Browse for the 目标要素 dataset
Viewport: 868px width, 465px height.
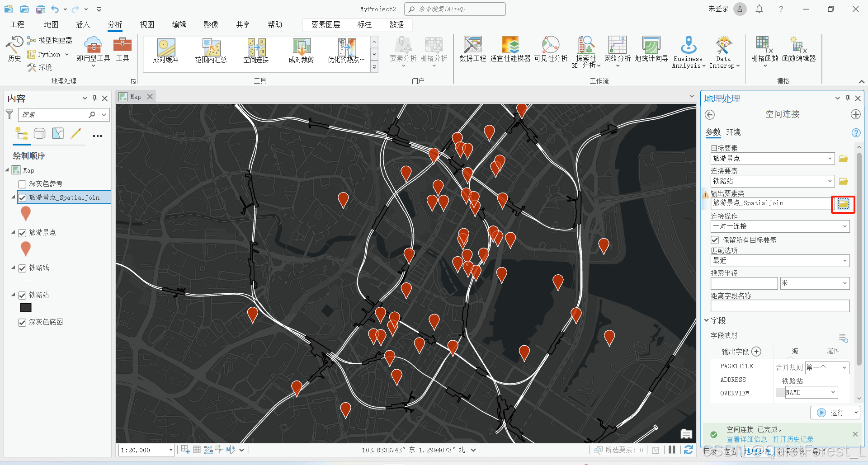coord(843,159)
